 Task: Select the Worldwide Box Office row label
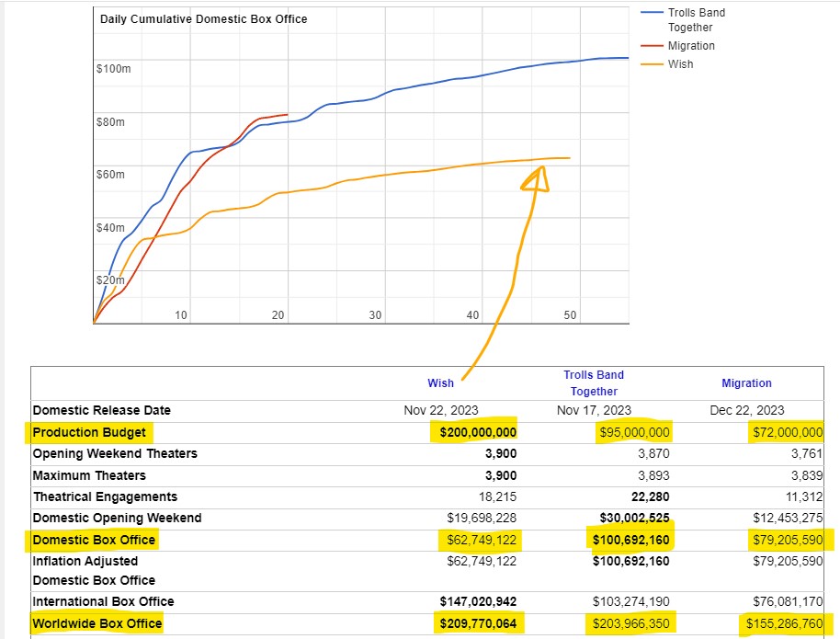coord(97,624)
